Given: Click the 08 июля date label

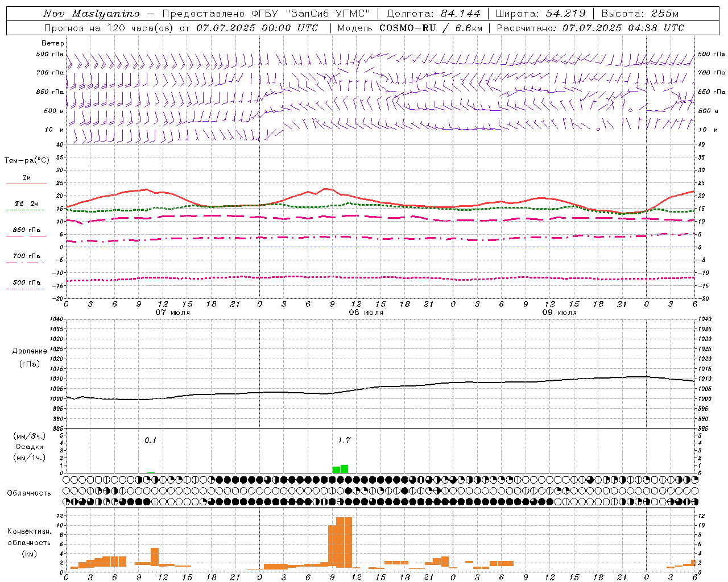Looking at the screenshot, I should click(x=366, y=313).
